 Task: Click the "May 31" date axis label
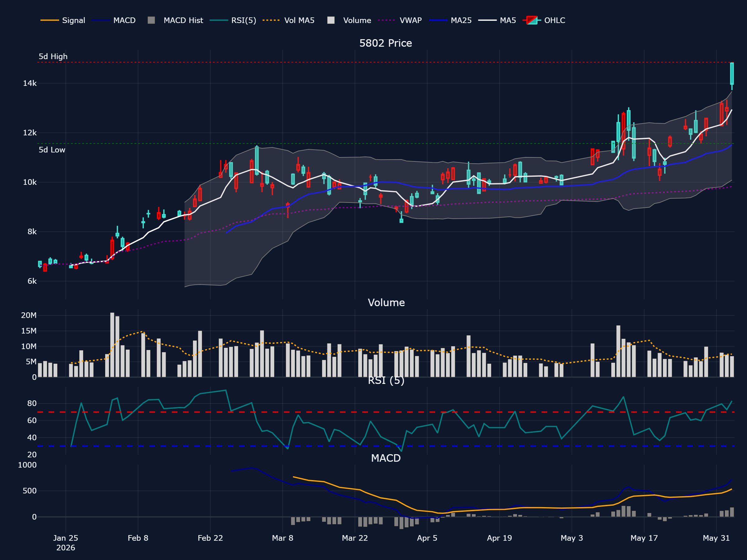(716, 538)
